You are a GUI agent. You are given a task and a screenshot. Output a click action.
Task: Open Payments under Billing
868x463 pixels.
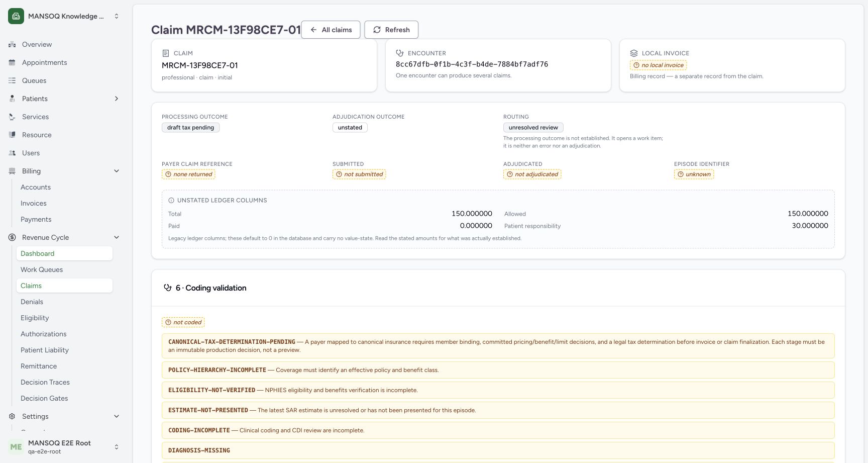point(64,219)
